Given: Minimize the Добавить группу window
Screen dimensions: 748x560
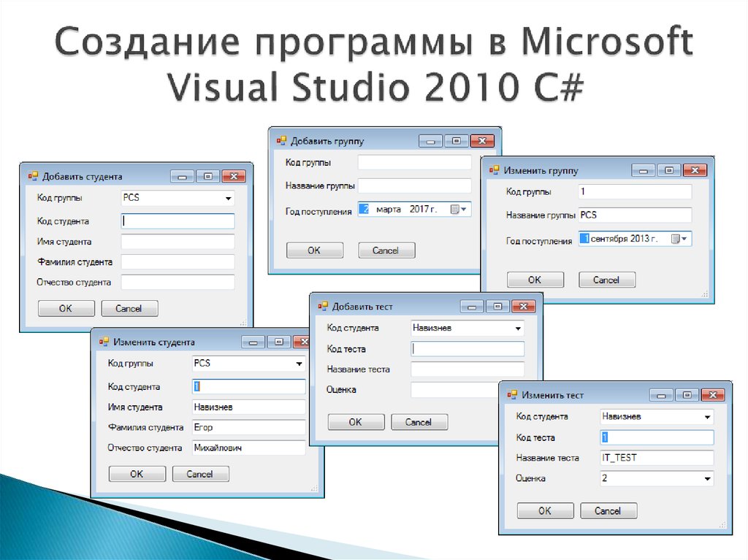Looking at the screenshot, I should click(x=430, y=141).
